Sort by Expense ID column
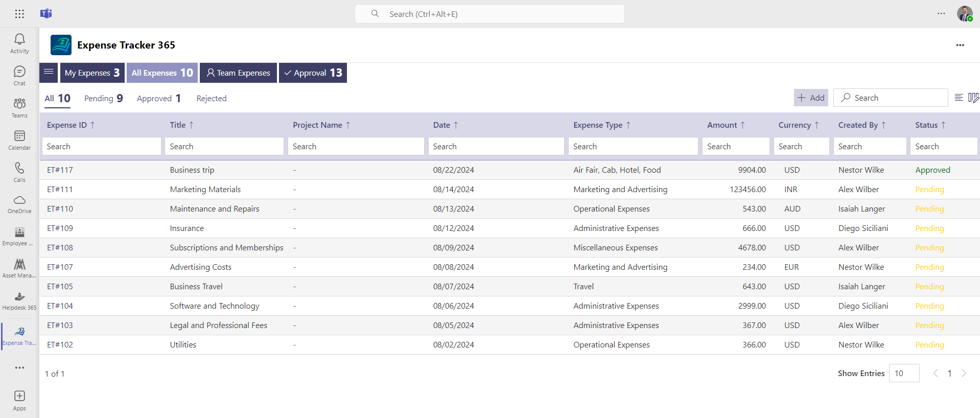 click(x=71, y=125)
